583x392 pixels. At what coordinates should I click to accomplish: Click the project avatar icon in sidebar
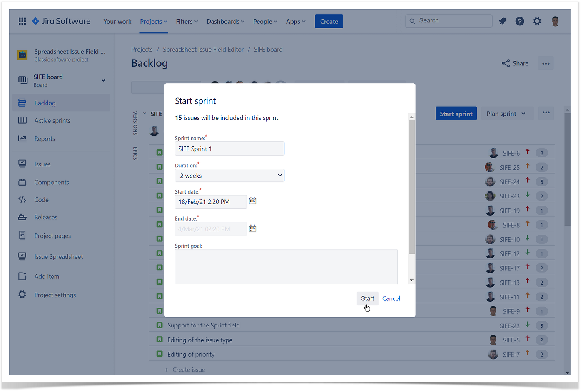point(22,55)
